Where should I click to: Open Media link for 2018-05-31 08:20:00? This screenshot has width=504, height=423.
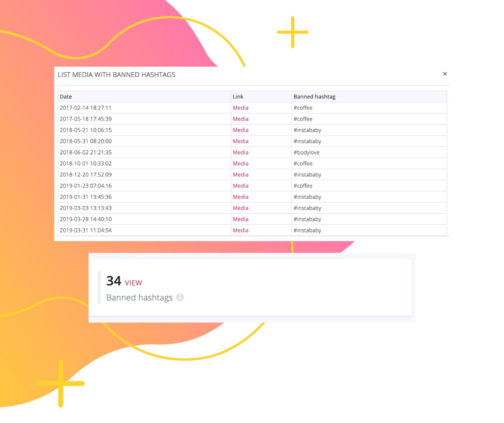240,141
